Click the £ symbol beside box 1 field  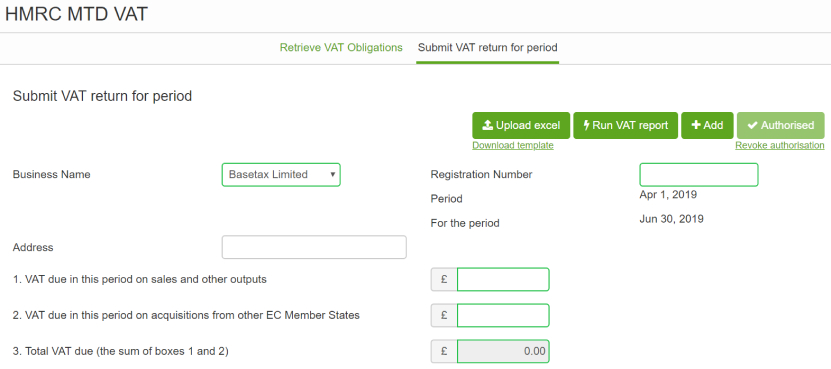tap(444, 279)
